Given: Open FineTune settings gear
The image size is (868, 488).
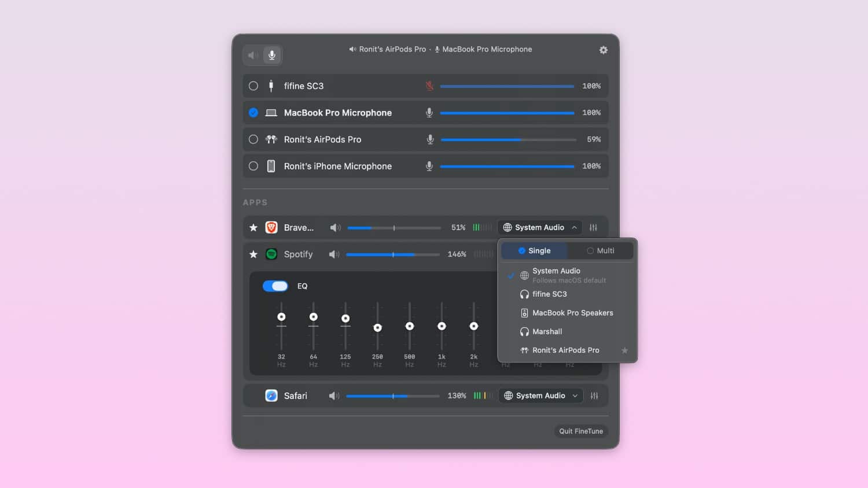Looking at the screenshot, I should point(603,50).
